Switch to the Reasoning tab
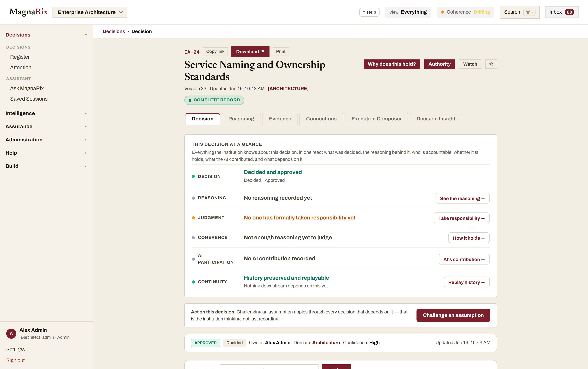 coord(241,119)
